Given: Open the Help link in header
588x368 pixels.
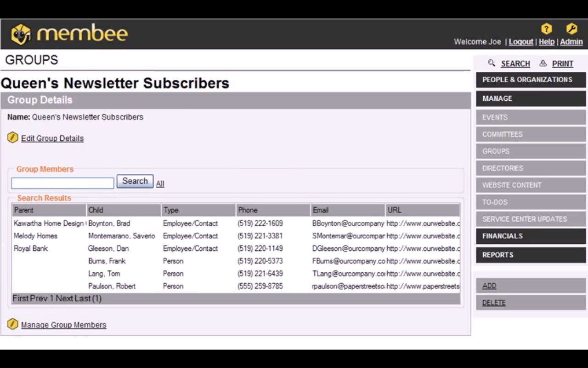Looking at the screenshot, I should click(547, 42).
